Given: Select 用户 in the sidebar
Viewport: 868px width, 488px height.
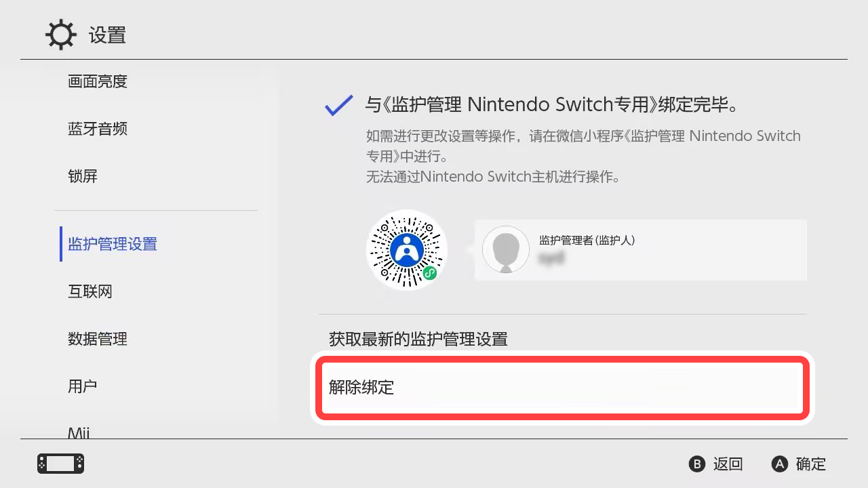Looking at the screenshot, I should pos(83,386).
